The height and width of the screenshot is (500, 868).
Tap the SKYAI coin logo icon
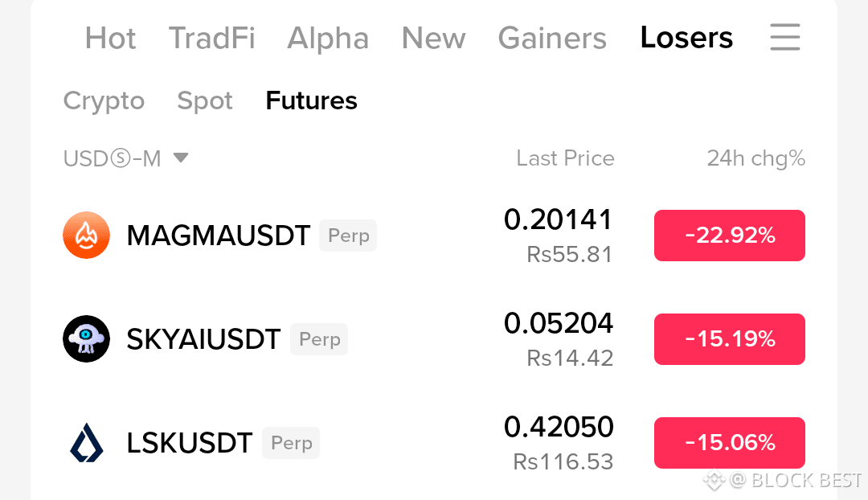(x=86, y=339)
